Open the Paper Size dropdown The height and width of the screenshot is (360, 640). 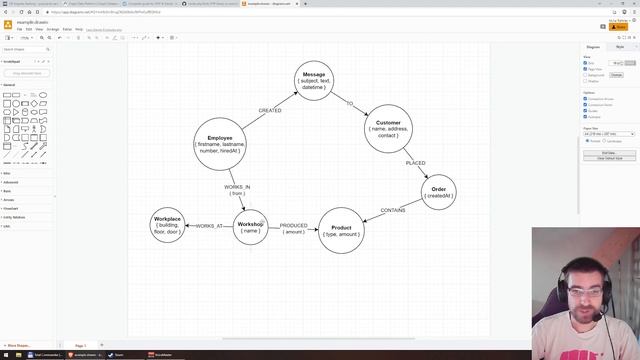click(x=609, y=134)
